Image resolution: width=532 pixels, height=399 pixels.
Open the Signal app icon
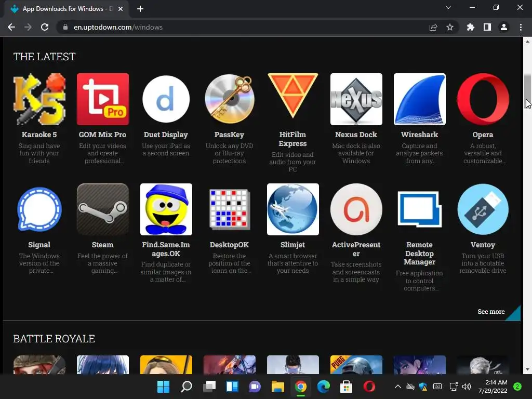39,209
